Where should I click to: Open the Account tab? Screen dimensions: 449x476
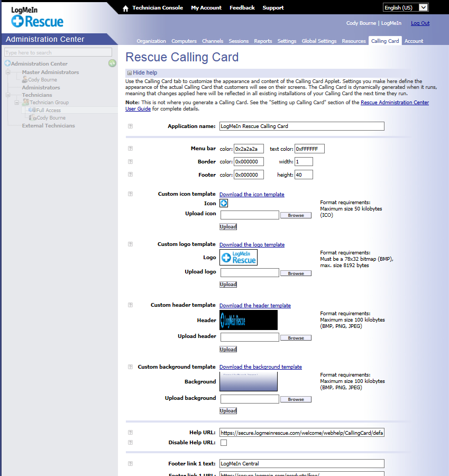pos(414,41)
